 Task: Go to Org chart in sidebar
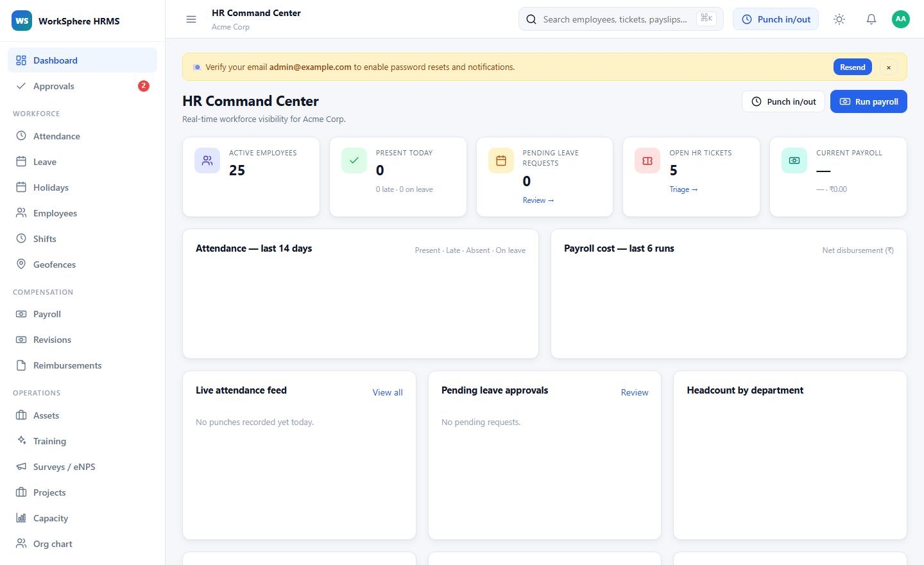pyautogui.click(x=82, y=544)
